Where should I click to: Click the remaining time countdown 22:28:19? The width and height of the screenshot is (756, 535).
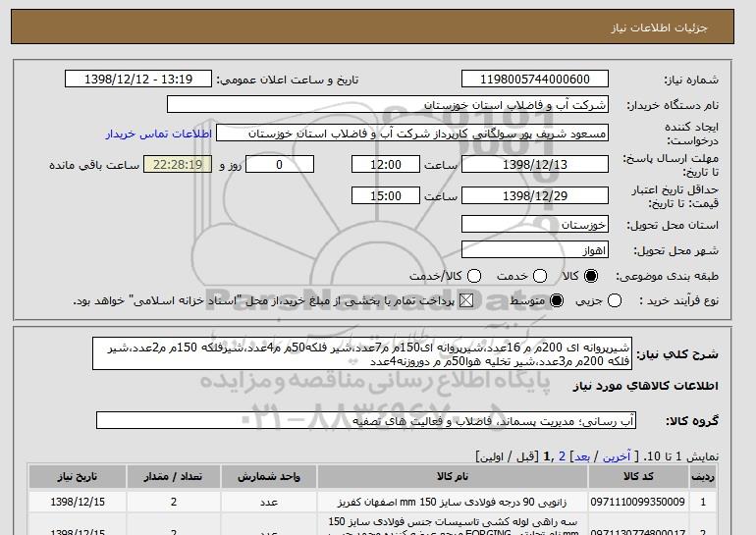coord(178,164)
